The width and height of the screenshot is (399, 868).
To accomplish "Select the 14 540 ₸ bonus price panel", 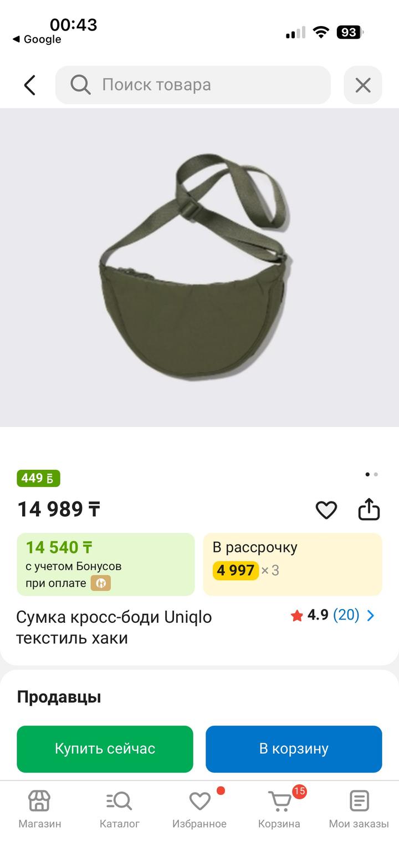I will pos(106,564).
